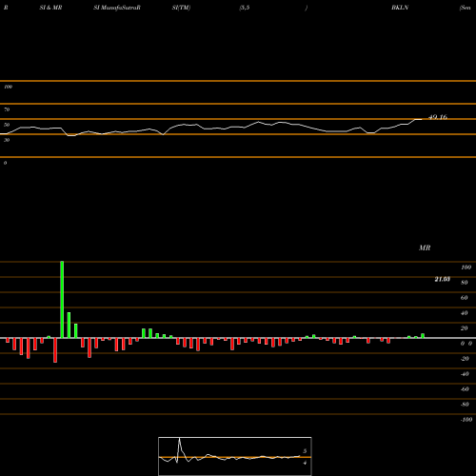Image resolution: width=476 pixels, height=476 pixels.
Task: Click the mini overview chart thumbnail
Action: point(235,456)
